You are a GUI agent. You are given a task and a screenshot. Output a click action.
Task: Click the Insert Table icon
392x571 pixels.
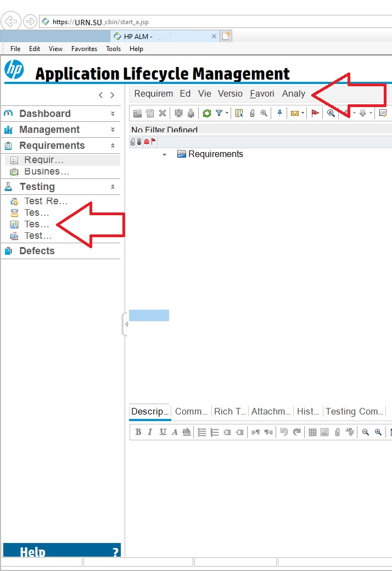[x=312, y=432]
